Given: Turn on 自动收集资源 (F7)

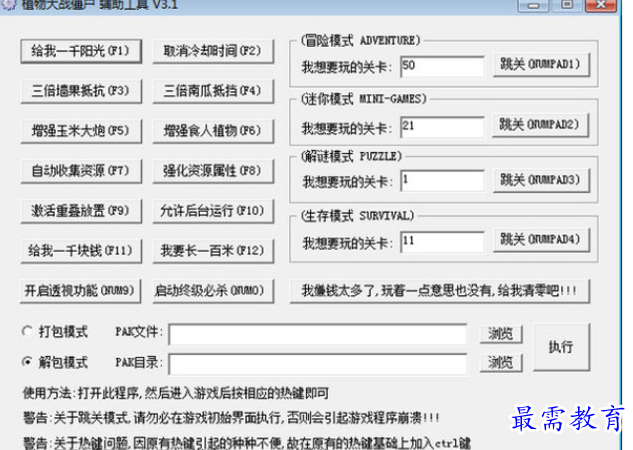Looking at the screenshot, I should [x=81, y=171].
